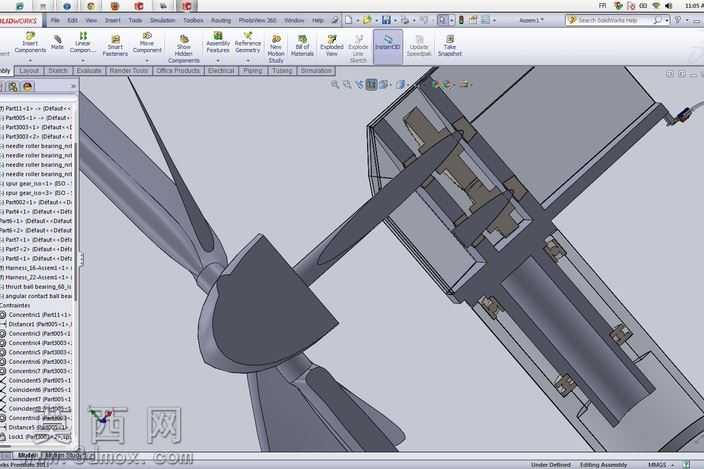Select the Move Component tool
Screen dimensions: 704x469
(x=147, y=43)
